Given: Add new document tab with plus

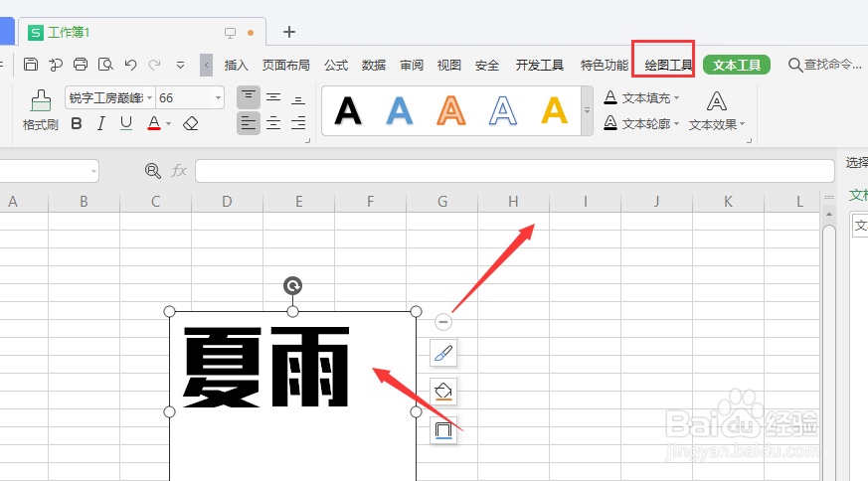Looking at the screenshot, I should [289, 32].
